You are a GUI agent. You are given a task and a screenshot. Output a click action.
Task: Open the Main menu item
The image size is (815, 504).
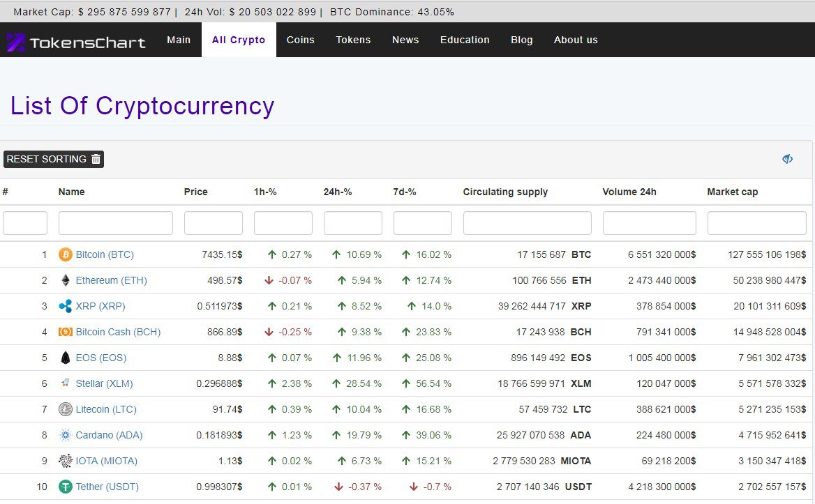(x=179, y=40)
